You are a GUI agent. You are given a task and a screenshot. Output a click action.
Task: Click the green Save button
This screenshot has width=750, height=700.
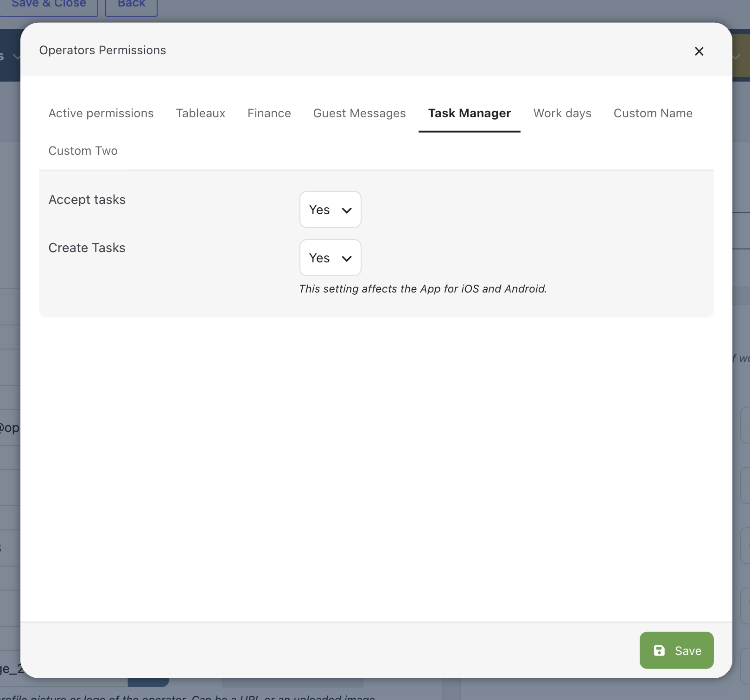click(676, 650)
